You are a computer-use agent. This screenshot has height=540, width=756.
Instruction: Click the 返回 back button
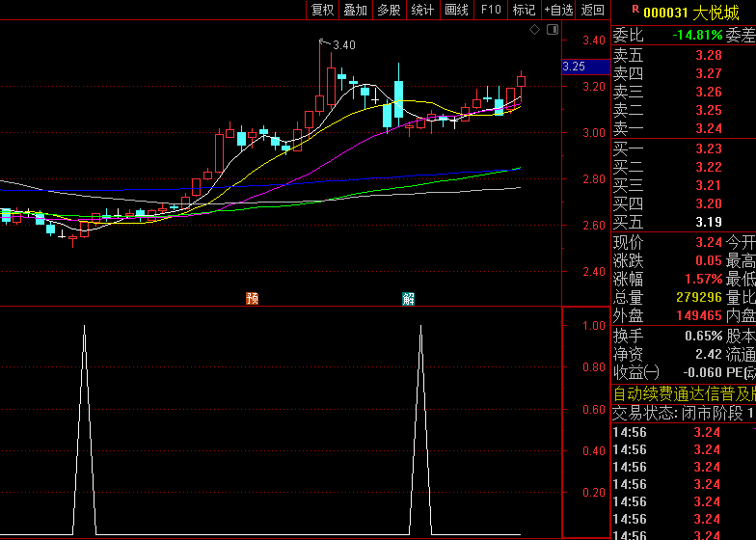tap(593, 10)
